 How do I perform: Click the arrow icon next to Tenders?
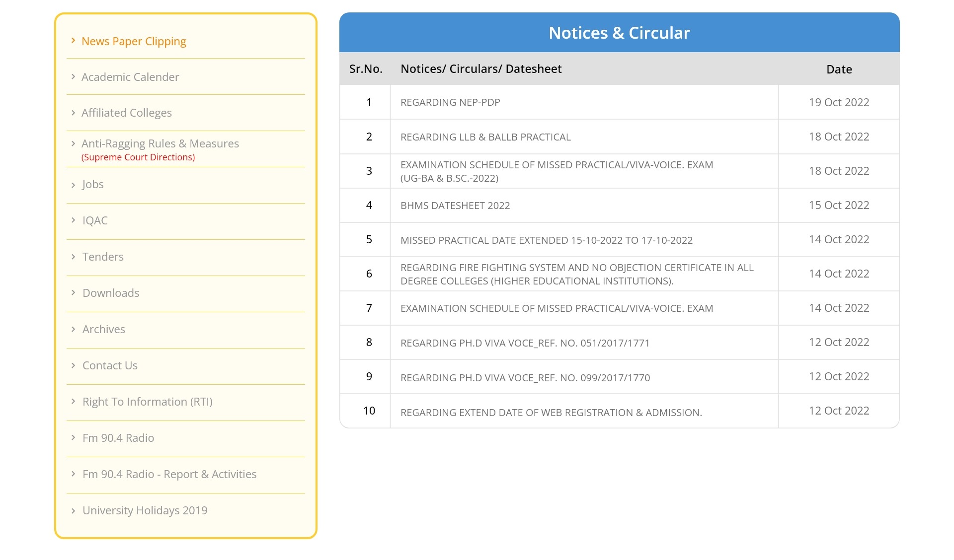point(73,256)
